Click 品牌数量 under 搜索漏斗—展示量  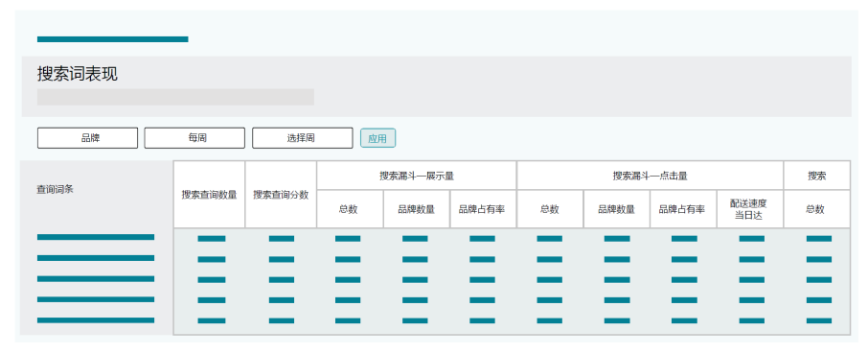click(x=417, y=209)
